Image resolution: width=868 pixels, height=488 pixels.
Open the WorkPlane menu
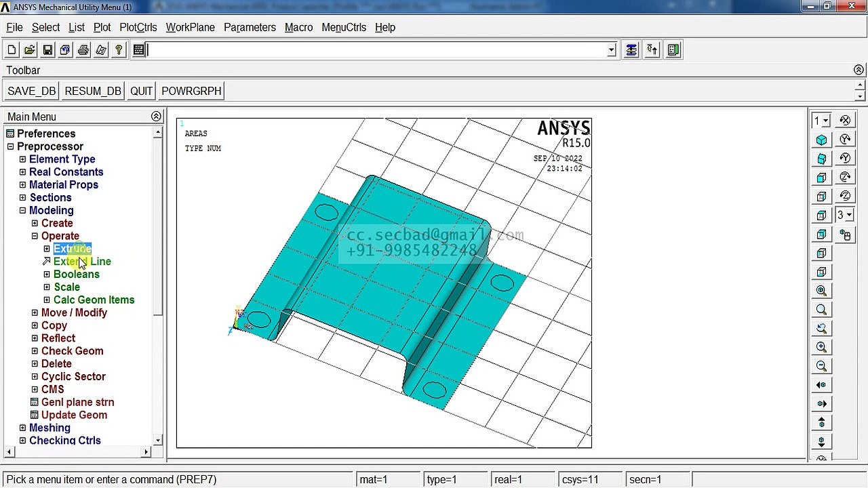click(191, 28)
